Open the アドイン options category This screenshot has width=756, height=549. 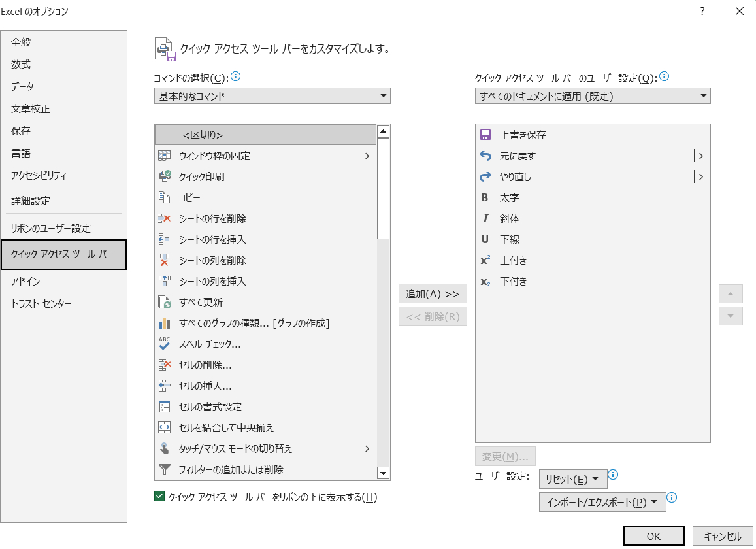(63, 281)
